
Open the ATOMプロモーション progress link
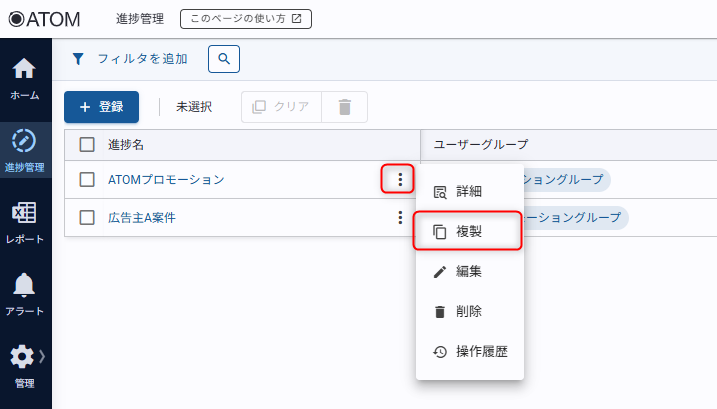pos(166,180)
